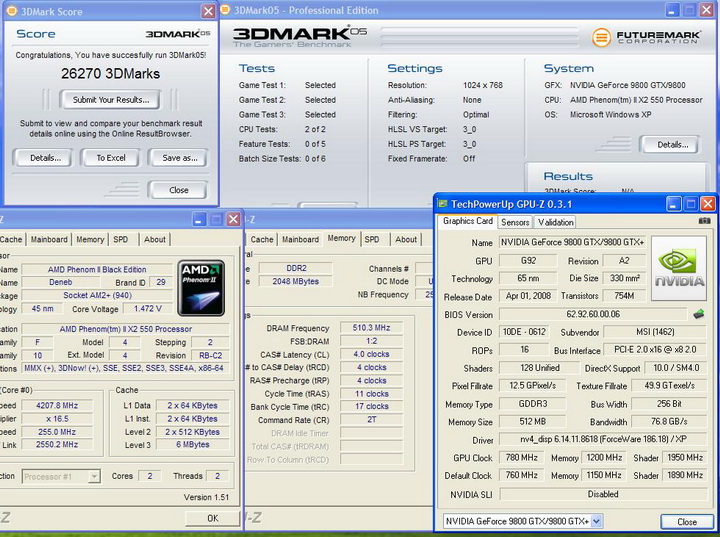This screenshot has height=537, width=720.
Task: Click the Socket AM2+ (940) package value
Action: tap(97, 295)
